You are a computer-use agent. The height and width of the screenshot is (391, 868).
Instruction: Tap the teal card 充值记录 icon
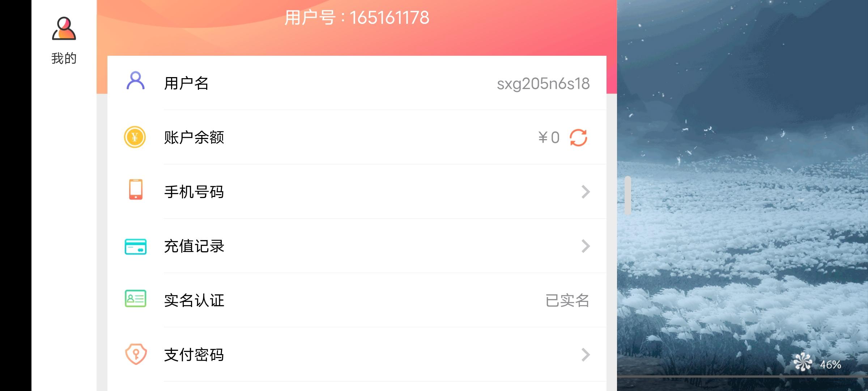[x=136, y=246]
